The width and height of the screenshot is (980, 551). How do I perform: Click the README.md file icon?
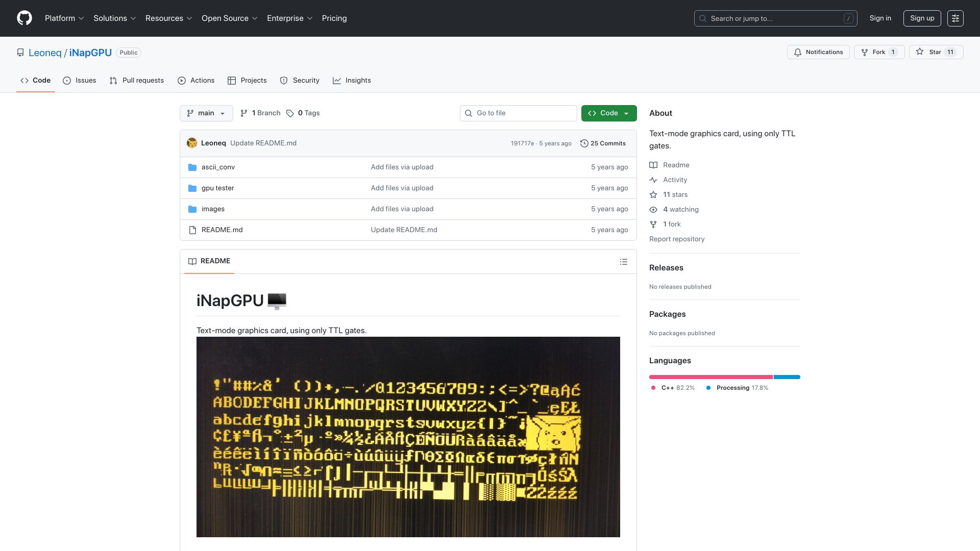[192, 230]
